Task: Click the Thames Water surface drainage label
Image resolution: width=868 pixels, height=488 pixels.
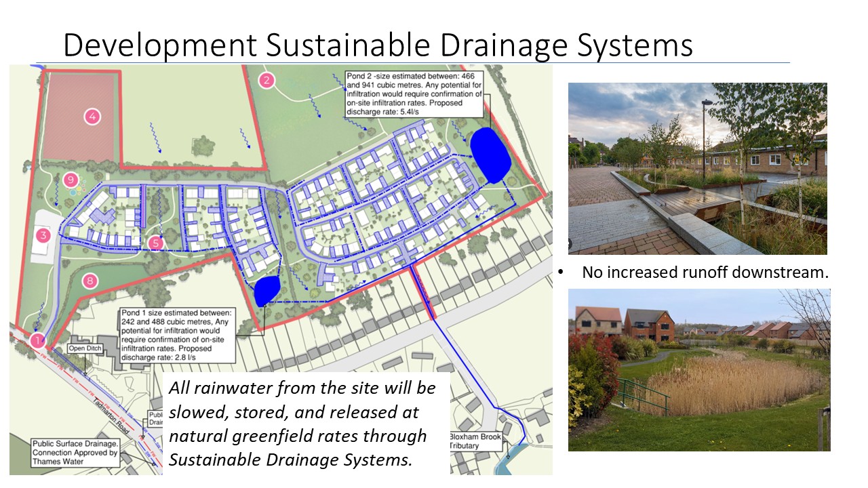Action: click(75, 453)
